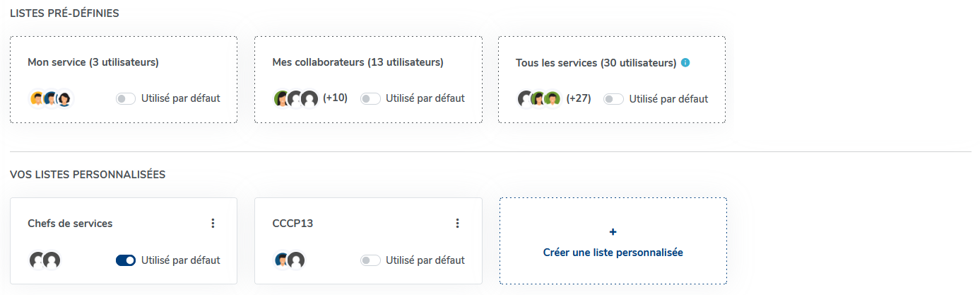Click the (+27) extra users indicator
This screenshot has width=980, height=295.
[579, 98]
